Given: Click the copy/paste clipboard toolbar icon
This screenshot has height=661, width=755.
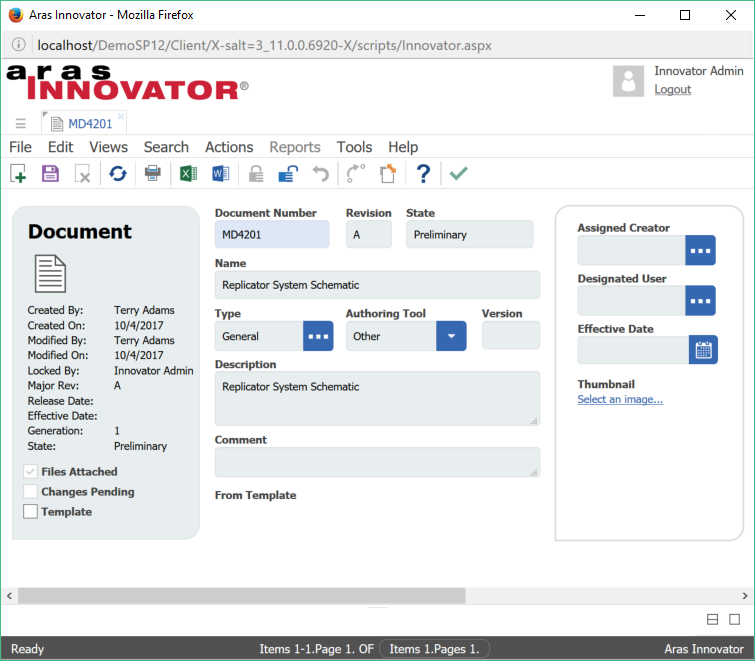Looking at the screenshot, I should click(388, 173).
